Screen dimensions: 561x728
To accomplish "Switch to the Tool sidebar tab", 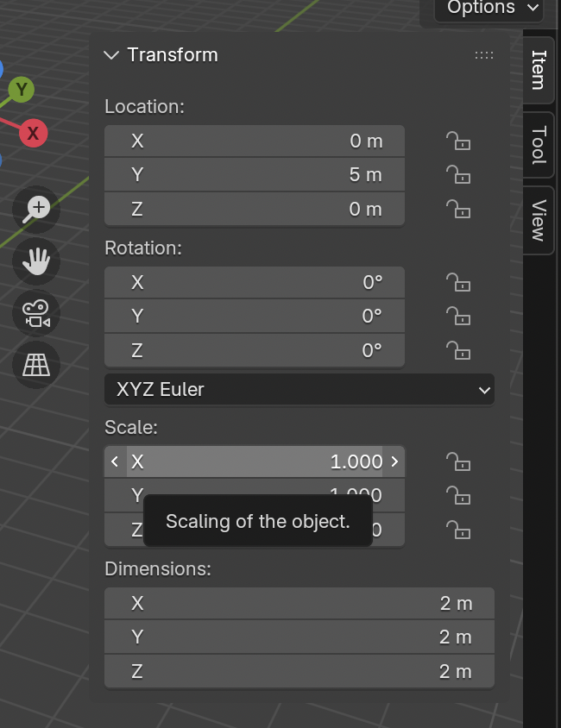I will (539, 144).
